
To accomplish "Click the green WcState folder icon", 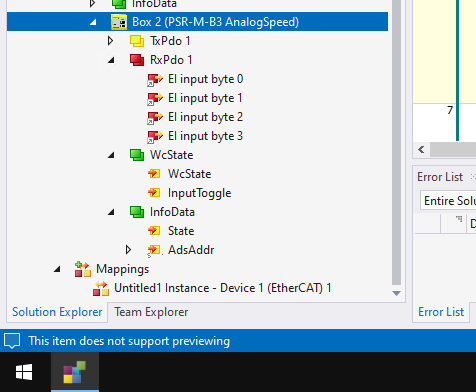I will (137, 155).
